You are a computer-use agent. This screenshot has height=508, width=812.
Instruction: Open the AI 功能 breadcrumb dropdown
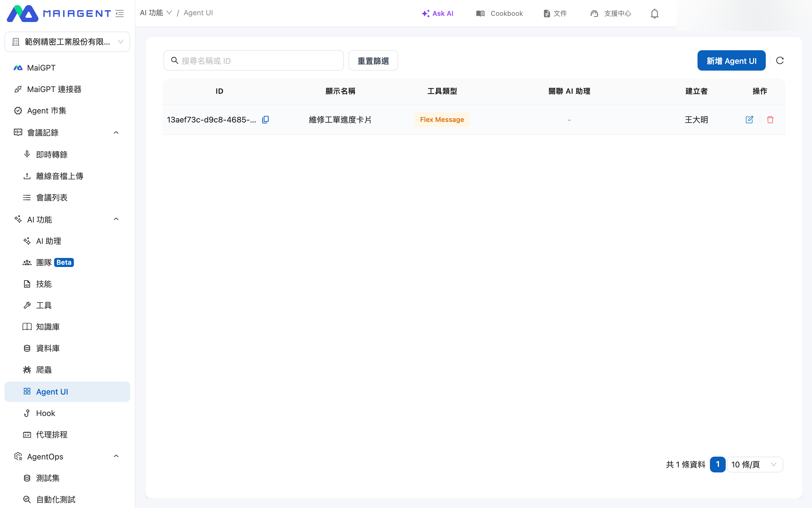(156, 13)
